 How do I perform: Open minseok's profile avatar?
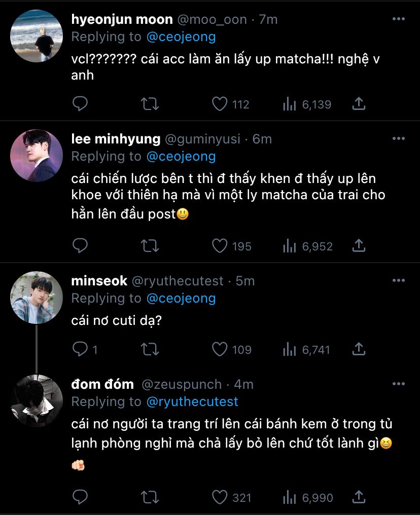(37, 297)
